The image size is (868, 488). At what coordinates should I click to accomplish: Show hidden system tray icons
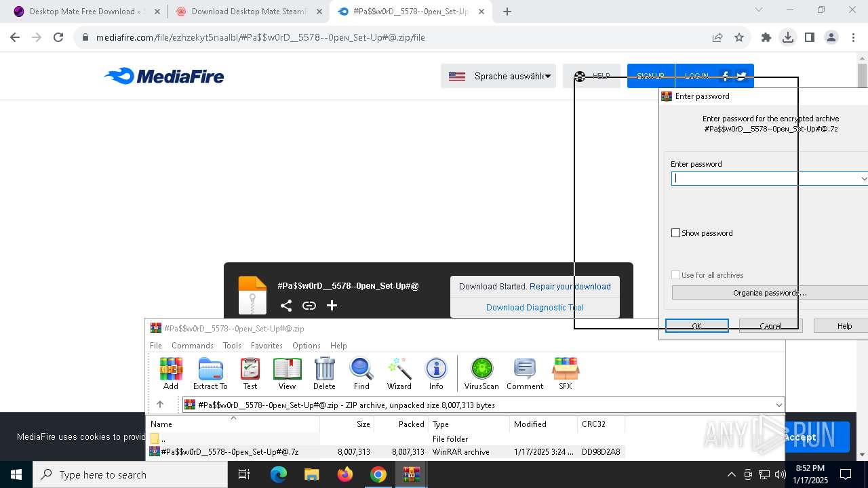(x=731, y=474)
